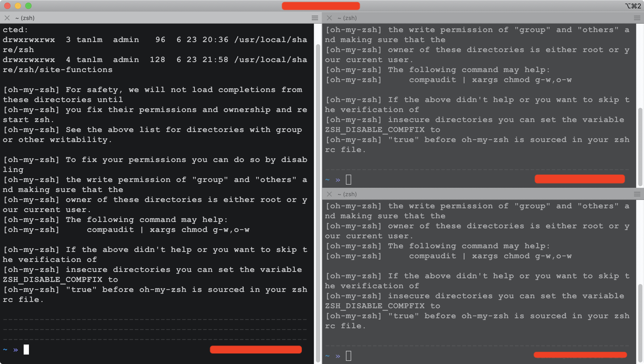The image size is (644, 364).
Task: Focus the cursor in the bottom-right pane prompt
Action: (349, 356)
